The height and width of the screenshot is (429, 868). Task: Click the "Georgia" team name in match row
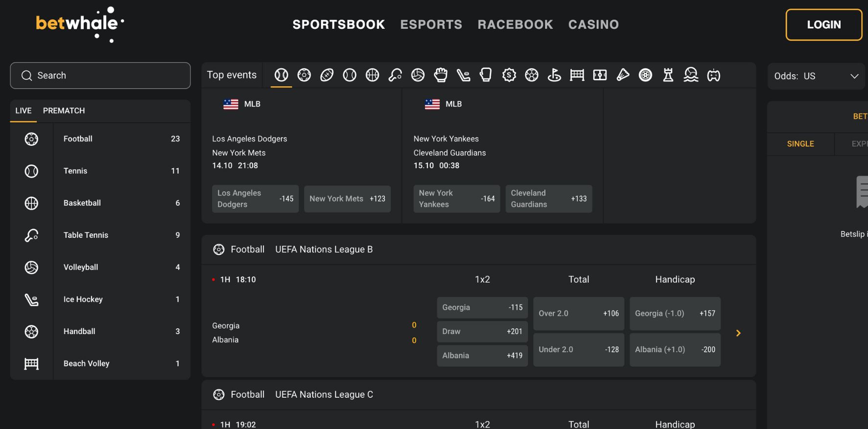coord(226,326)
